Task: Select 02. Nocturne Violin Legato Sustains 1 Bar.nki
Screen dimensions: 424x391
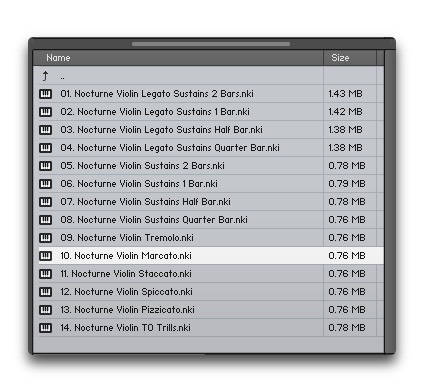Action: tap(155, 112)
